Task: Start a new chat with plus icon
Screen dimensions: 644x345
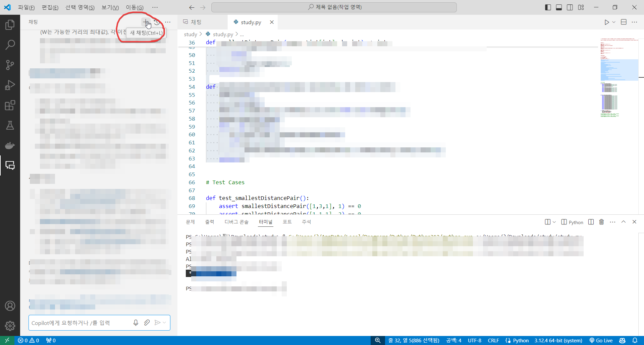Action: (146, 22)
